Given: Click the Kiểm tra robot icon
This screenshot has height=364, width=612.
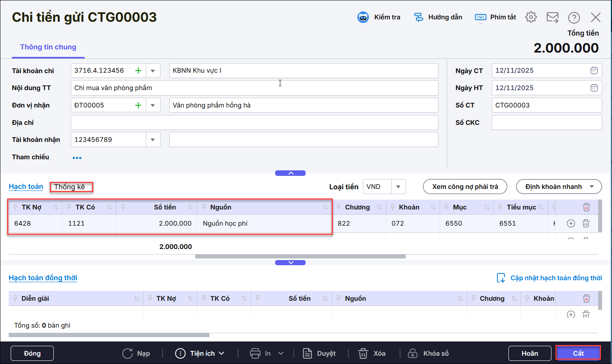Looking at the screenshot, I should pyautogui.click(x=363, y=17).
